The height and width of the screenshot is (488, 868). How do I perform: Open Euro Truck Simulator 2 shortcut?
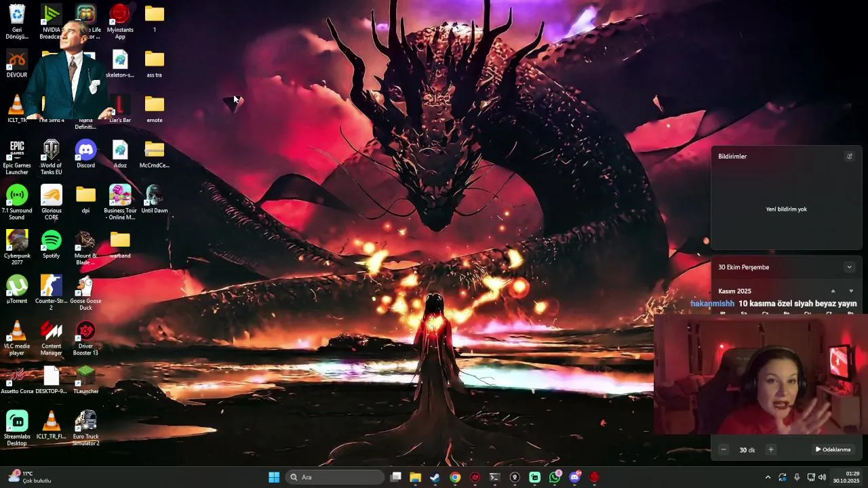tap(86, 428)
